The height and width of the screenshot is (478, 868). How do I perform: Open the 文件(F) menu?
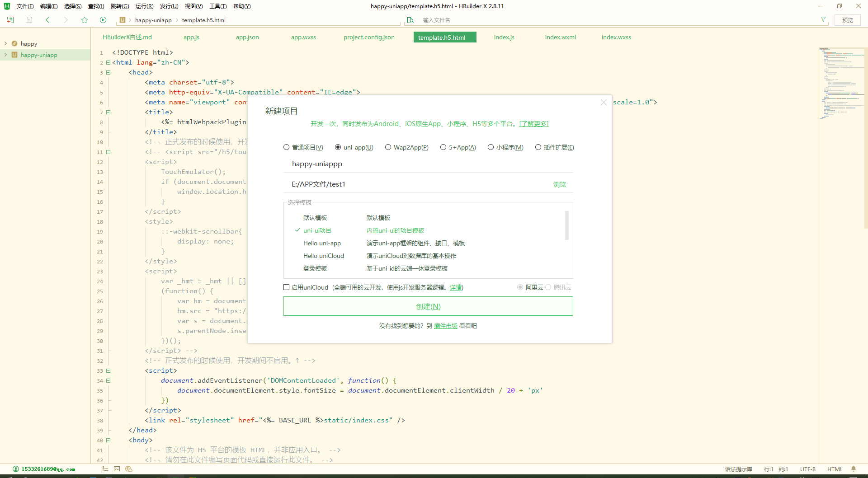(25, 6)
